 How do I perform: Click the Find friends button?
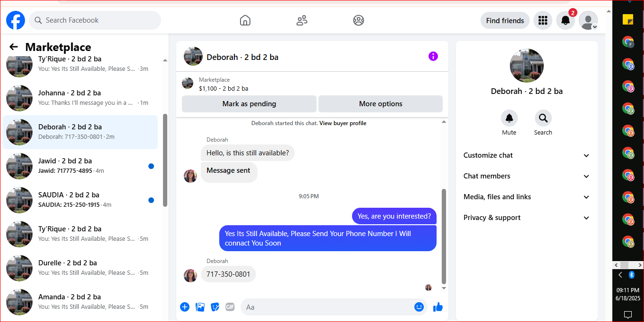pyautogui.click(x=505, y=20)
